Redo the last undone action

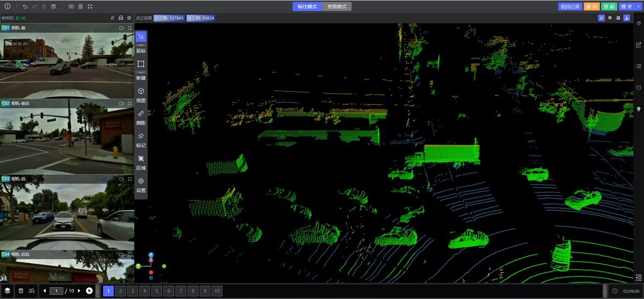point(34,6)
